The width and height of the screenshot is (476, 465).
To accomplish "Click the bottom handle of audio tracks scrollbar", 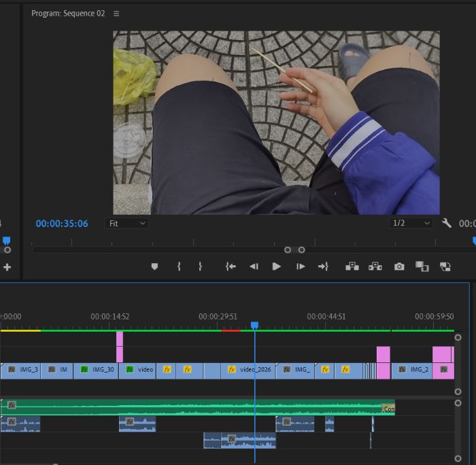I will [x=458, y=458].
